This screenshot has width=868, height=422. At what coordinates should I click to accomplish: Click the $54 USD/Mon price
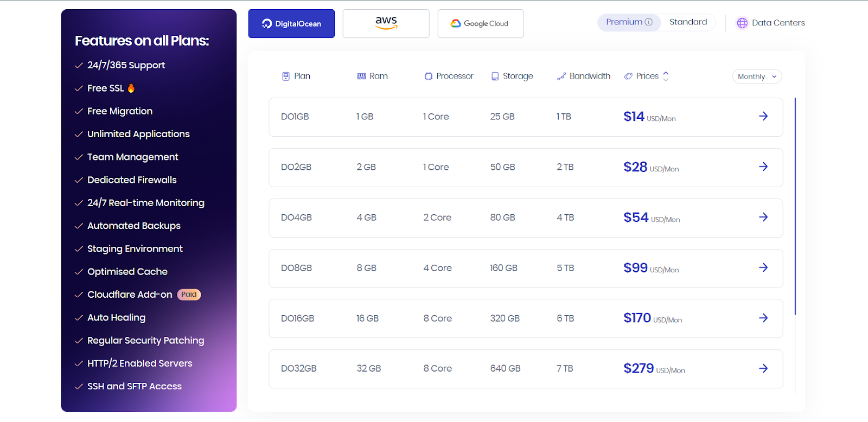pos(652,218)
